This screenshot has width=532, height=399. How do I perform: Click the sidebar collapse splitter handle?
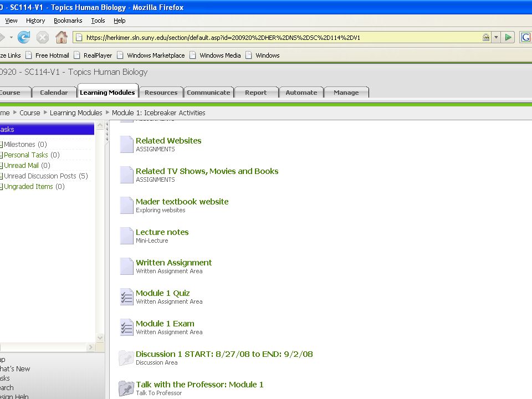coord(107,132)
